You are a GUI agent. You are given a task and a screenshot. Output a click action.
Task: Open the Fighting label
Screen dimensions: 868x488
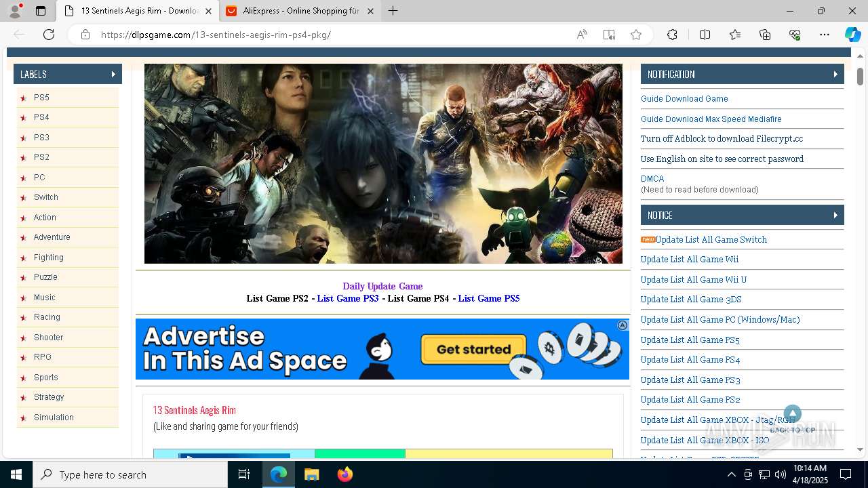pos(49,258)
